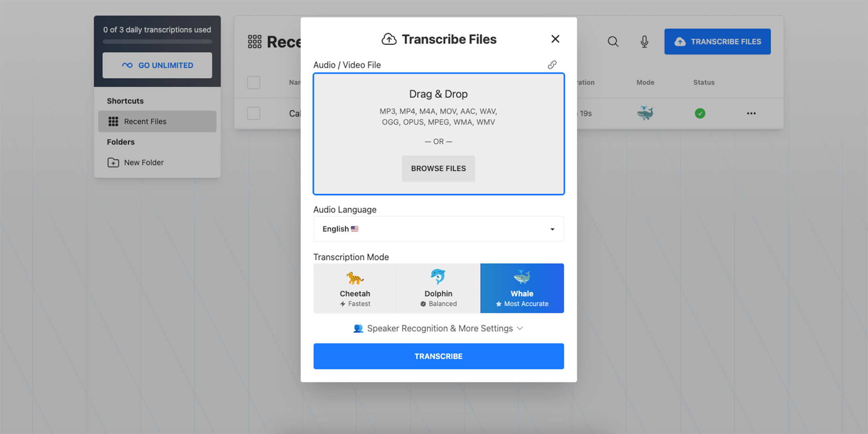The image size is (868, 434).
Task: Open the microphone recording icon
Action: pos(644,41)
